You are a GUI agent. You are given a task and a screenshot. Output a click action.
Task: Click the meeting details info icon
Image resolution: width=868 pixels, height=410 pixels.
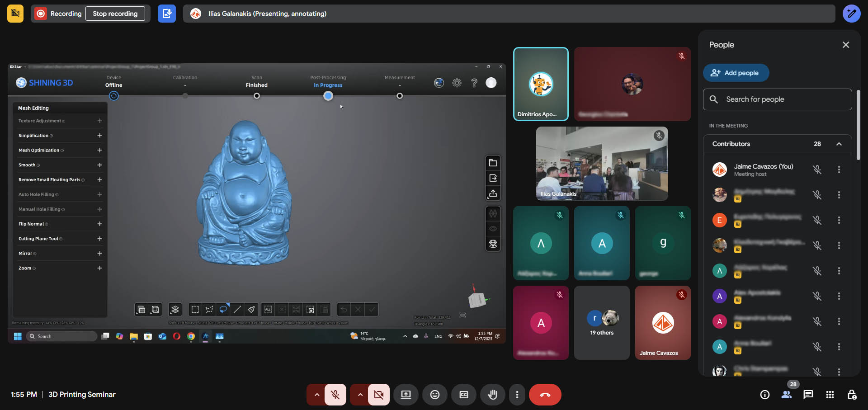(x=764, y=395)
